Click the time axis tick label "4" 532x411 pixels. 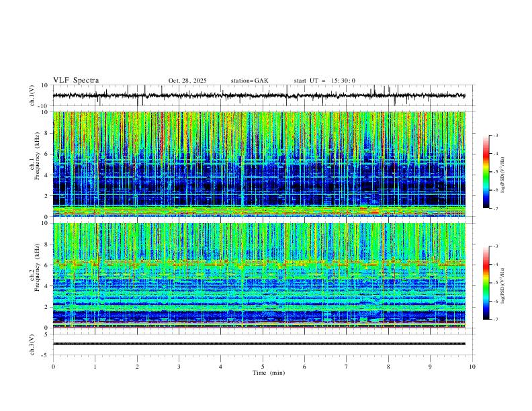[220, 367]
